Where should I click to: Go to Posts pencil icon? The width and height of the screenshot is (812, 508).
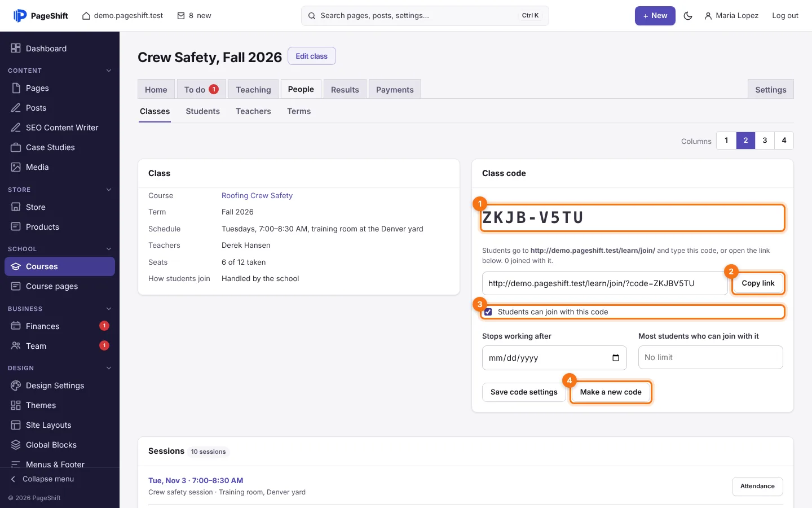pyautogui.click(x=16, y=108)
